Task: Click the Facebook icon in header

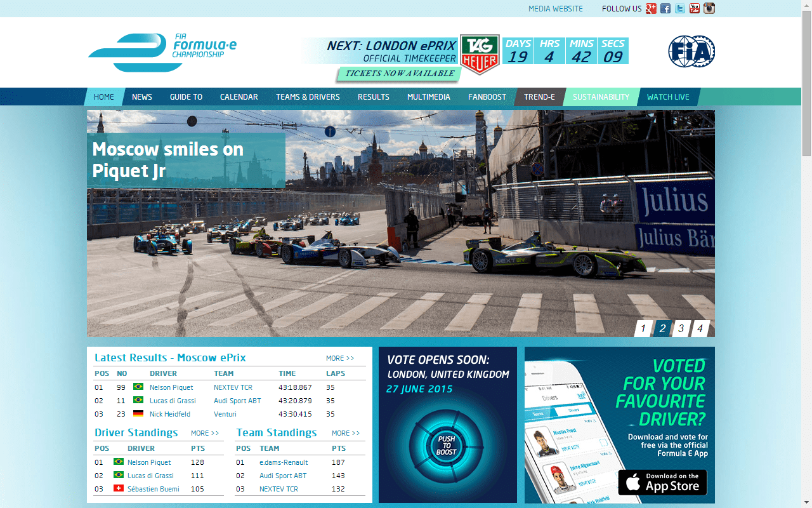Action: (x=665, y=8)
